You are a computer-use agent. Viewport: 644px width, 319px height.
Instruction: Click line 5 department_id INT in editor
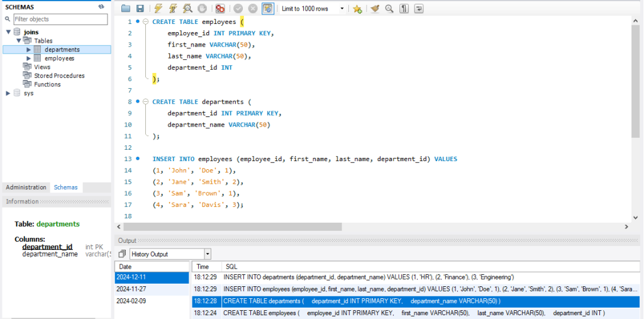[x=199, y=67]
